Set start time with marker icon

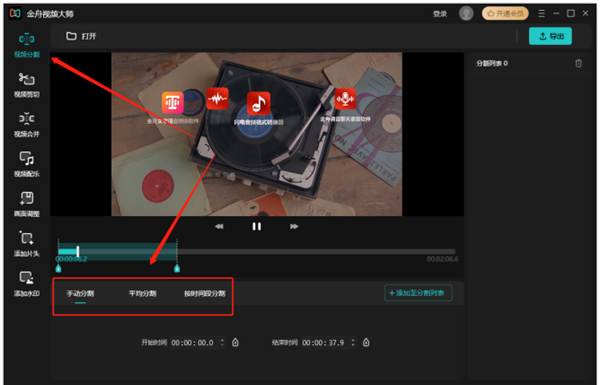[x=235, y=342]
